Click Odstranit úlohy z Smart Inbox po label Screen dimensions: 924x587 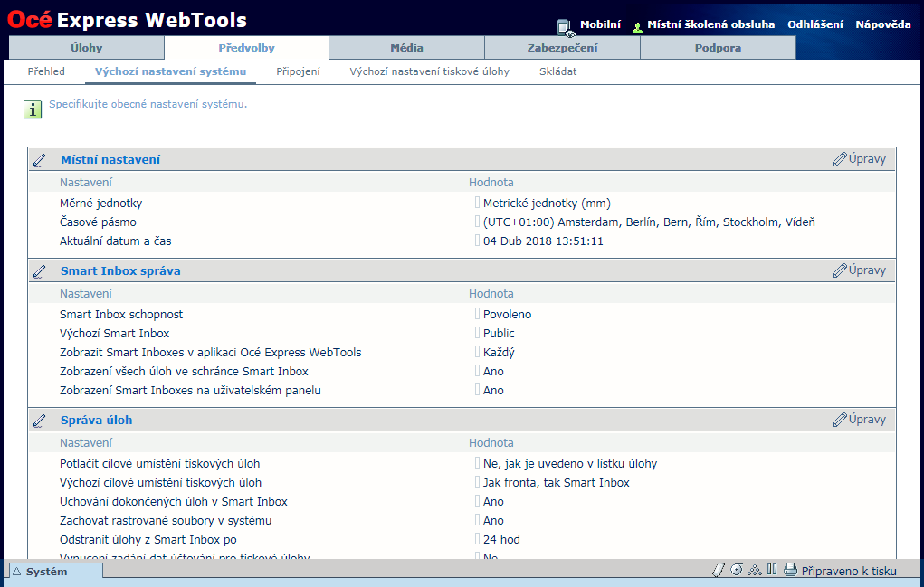click(x=148, y=539)
